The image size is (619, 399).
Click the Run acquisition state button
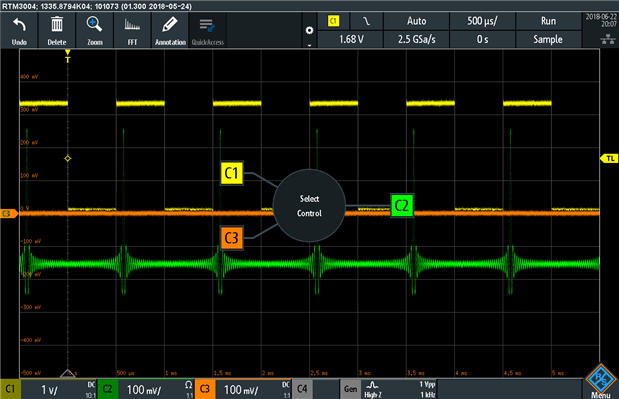tap(548, 21)
